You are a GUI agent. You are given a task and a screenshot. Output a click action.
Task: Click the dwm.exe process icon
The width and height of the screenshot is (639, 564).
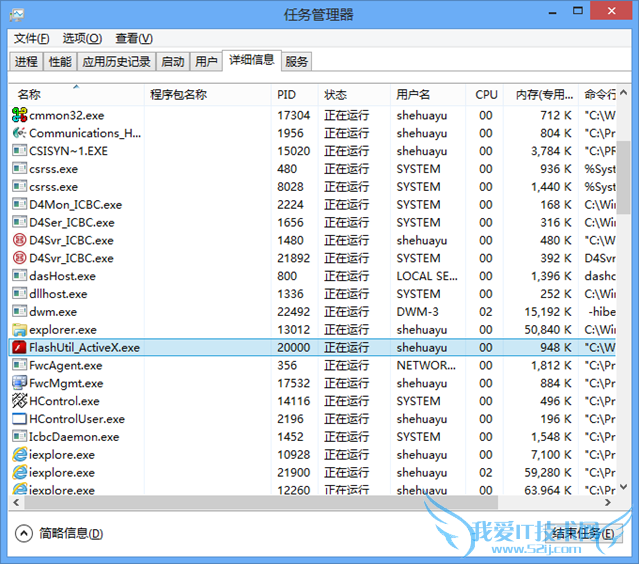(19, 312)
